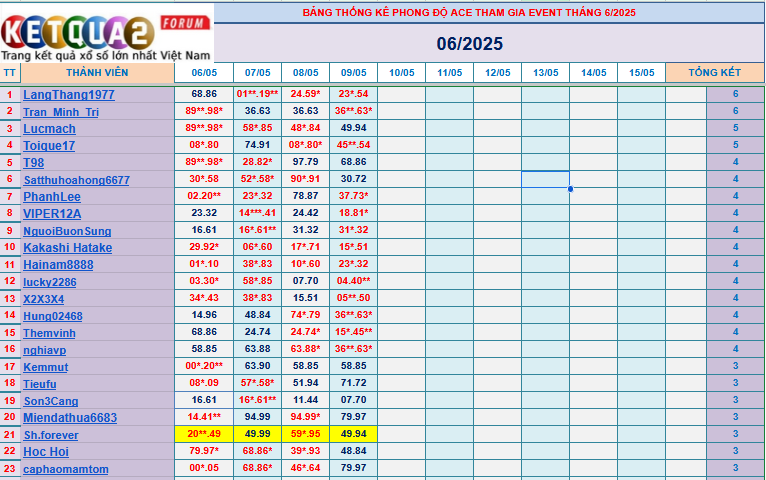Select cell 14***.41 in VIPER12A row
The width and height of the screenshot is (766, 480).
tap(257, 213)
